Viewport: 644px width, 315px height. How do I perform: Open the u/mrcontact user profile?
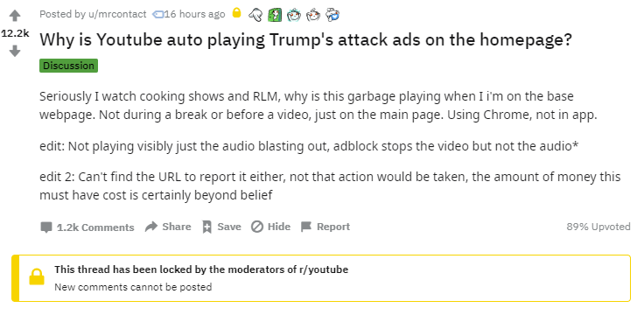(117, 14)
